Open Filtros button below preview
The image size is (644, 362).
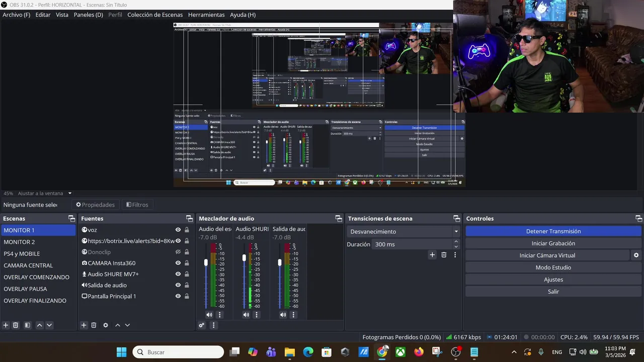137,205
